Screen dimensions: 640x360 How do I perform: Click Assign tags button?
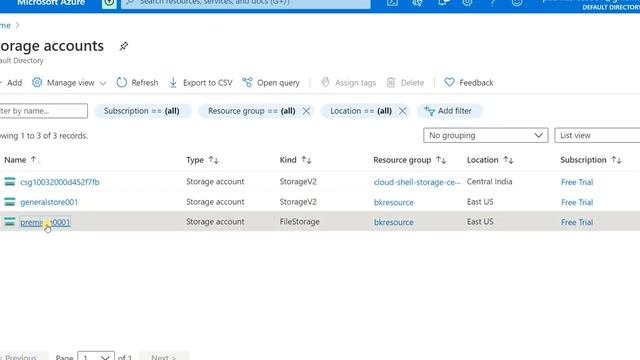point(348,83)
